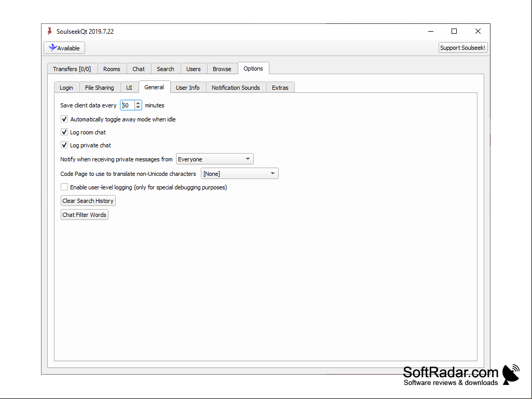Minimize the SoulseekQt window

tap(431, 31)
